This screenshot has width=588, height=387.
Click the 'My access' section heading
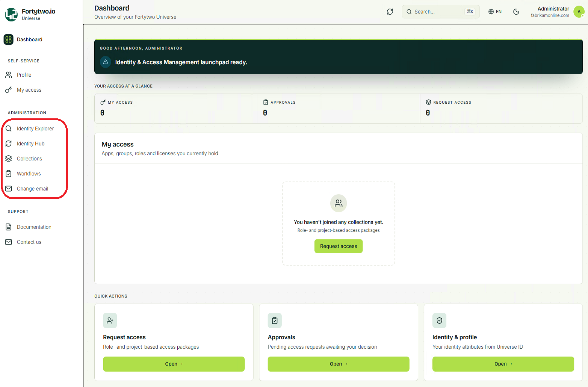click(x=118, y=144)
